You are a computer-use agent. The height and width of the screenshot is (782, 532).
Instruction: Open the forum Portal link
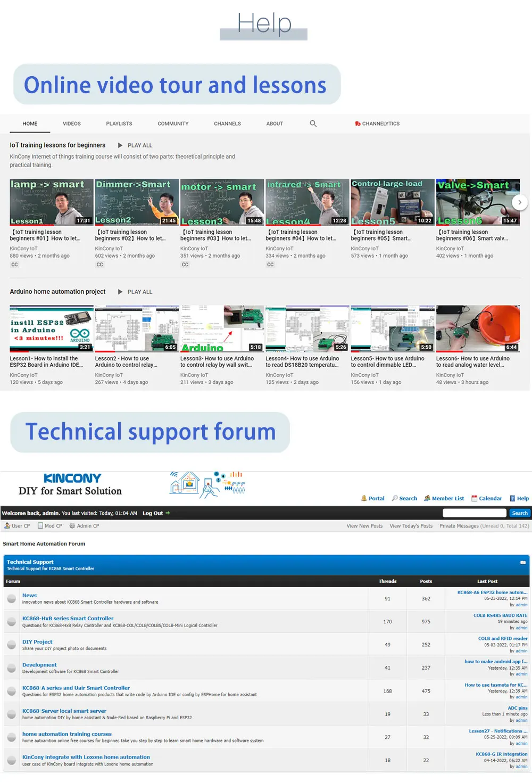[372, 498]
